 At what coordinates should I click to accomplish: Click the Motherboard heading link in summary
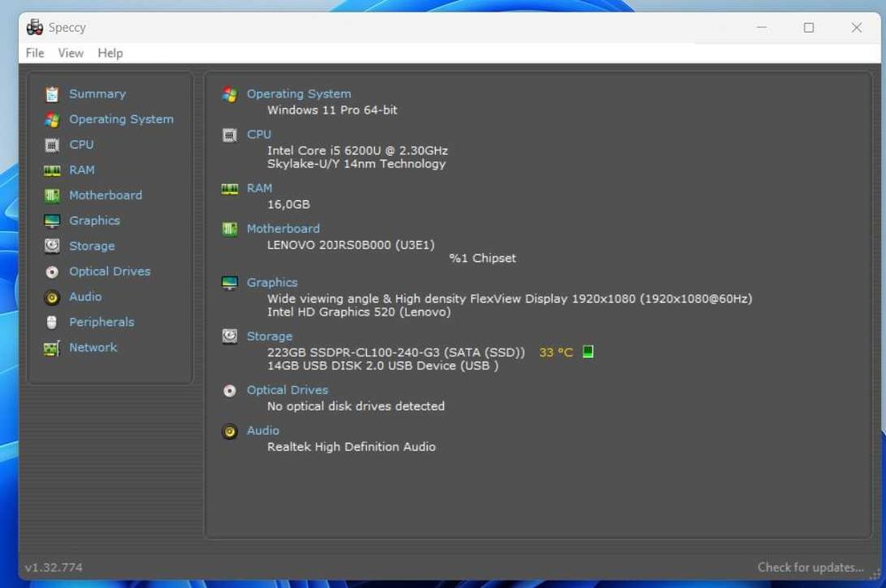coord(284,228)
